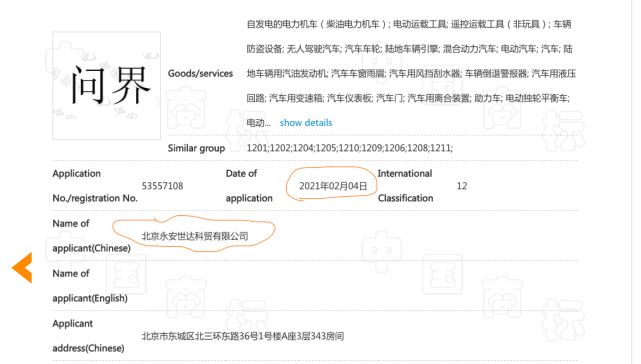Click the Goods/services label
Screen dimensions: 641x364
200,74
